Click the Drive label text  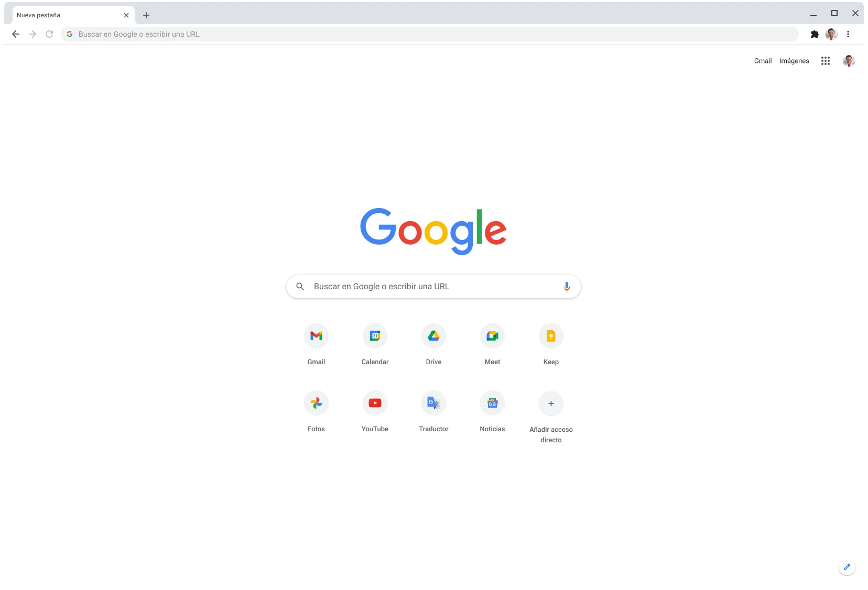pyautogui.click(x=433, y=362)
